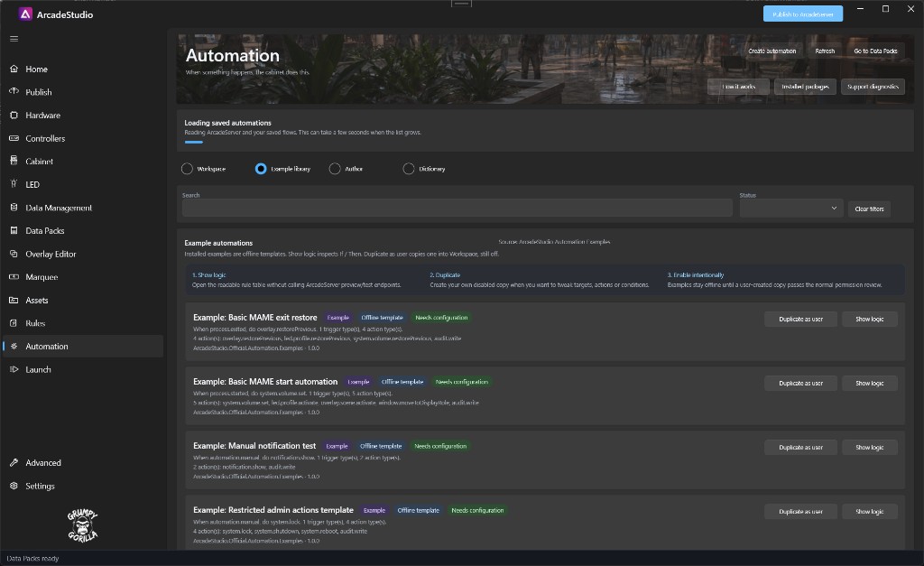Open the Status dropdown
The width and height of the screenshot is (924, 566).
point(790,209)
